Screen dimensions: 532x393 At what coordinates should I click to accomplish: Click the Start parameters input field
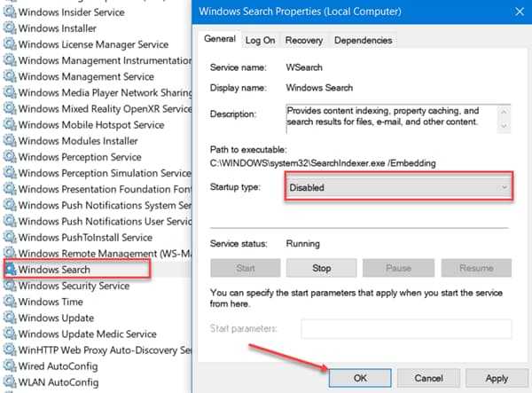(x=406, y=328)
